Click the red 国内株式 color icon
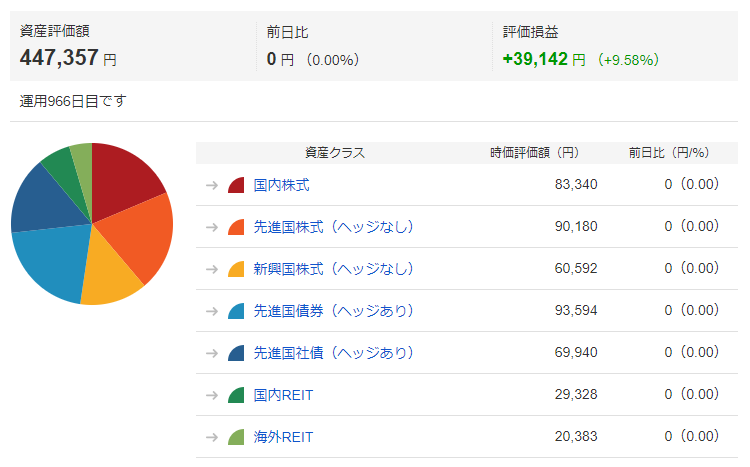Viewport: 750px width, 467px height. coord(236,185)
